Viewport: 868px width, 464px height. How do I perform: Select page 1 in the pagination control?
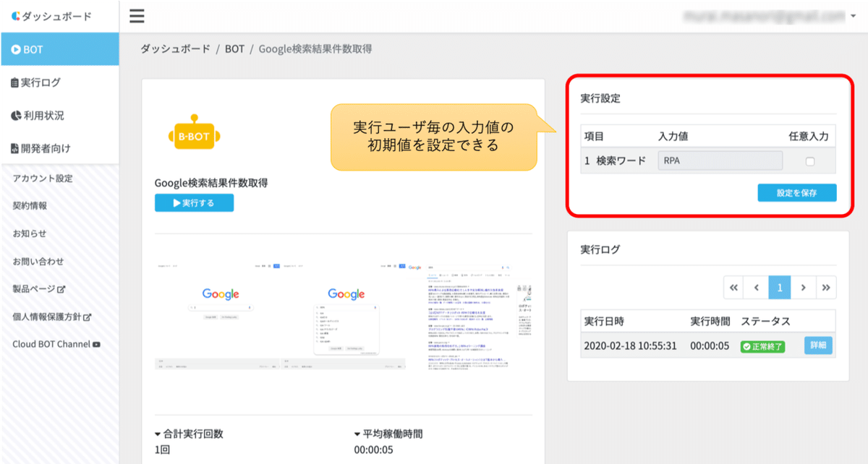point(780,287)
